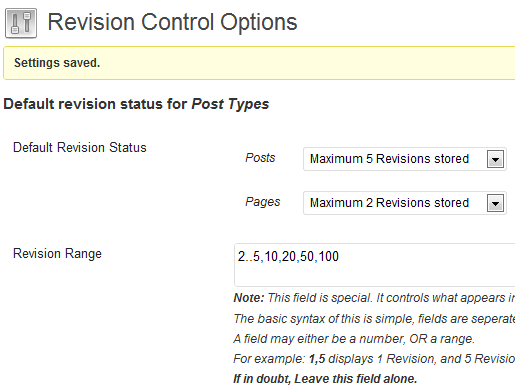Select the 'Maximum 5 Revisions stored' combo box
The height and width of the screenshot is (392, 515).
(x=405, y=159)
